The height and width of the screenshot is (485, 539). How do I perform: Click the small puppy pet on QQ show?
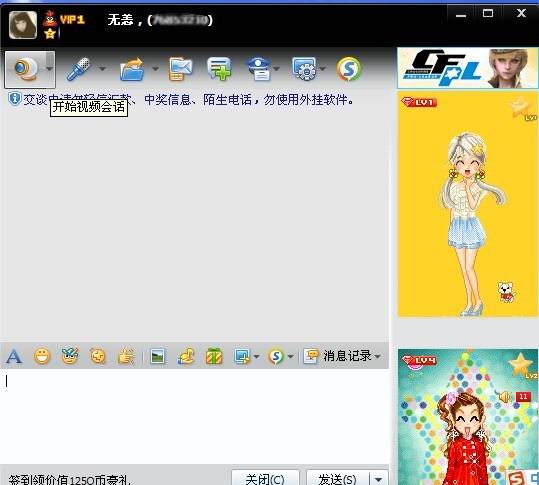[x=507, y=292]
